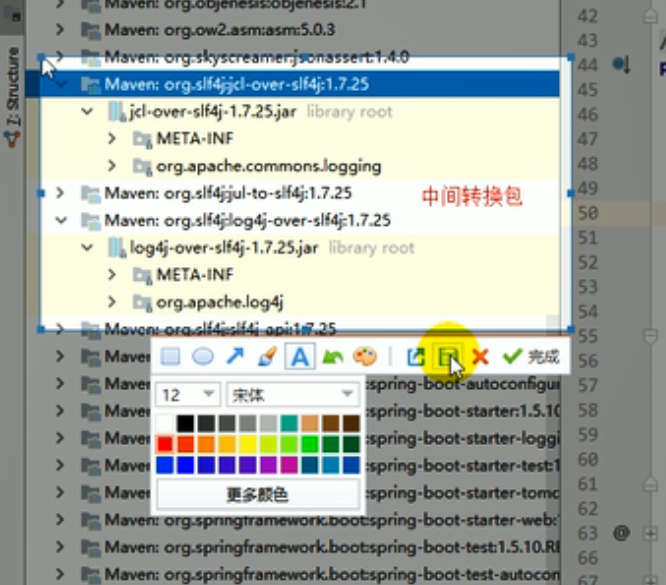Viewport: 666px width, 585px height.
Task: Click the override gutter icon at line 44
Action: coord(621,65)
